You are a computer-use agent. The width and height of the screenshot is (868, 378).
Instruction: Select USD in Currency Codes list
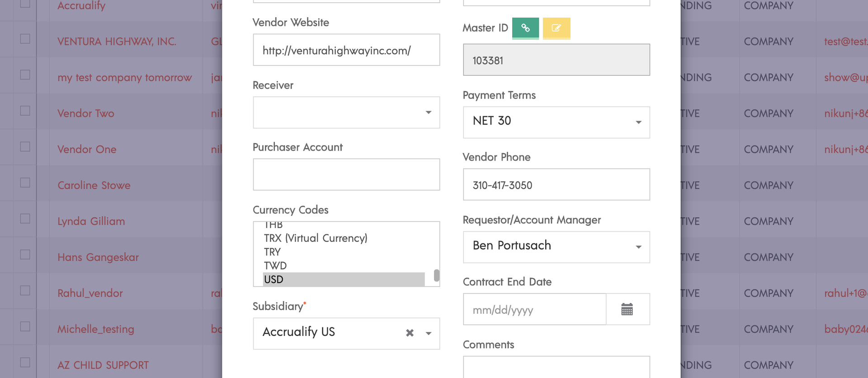[344, 280]
